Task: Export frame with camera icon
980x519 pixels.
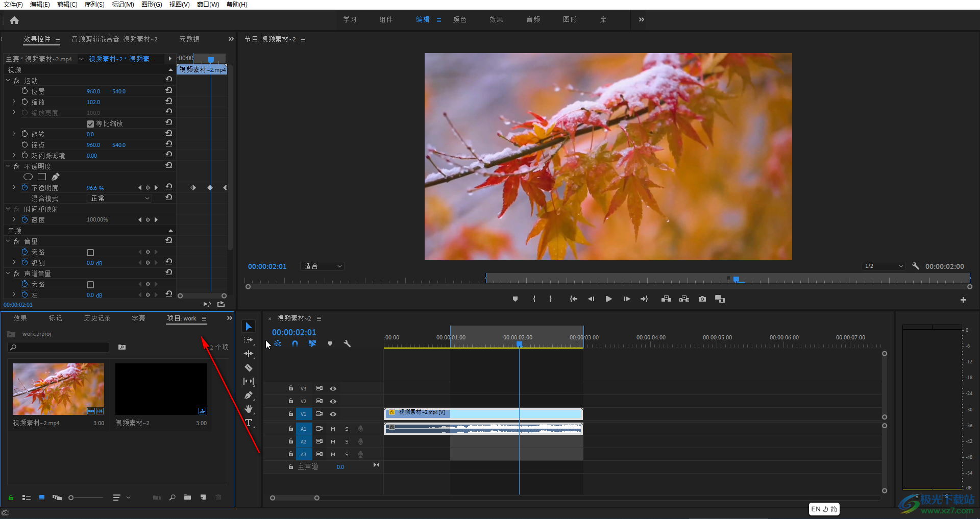Action: pyautogui.click(x=702, y=299)
